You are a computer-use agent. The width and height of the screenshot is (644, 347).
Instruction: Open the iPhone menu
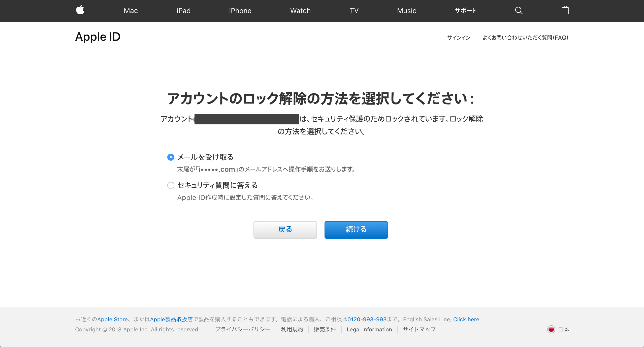tap(240, 11)
